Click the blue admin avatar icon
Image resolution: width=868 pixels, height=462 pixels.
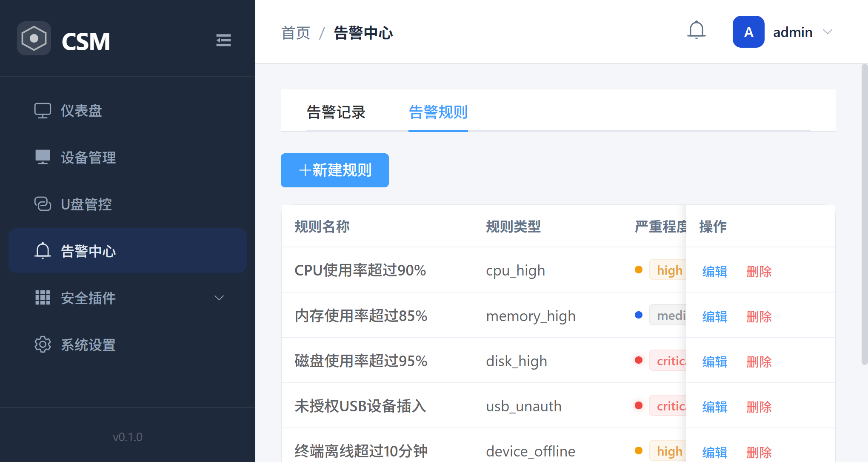[x=748, y=32]
